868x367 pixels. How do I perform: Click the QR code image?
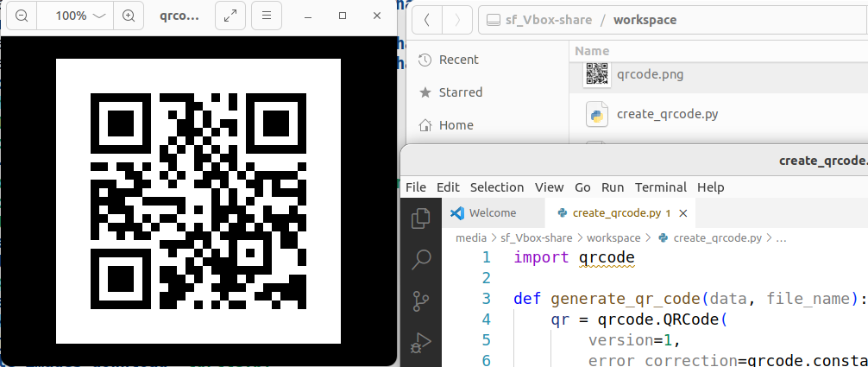coord(198,200)
